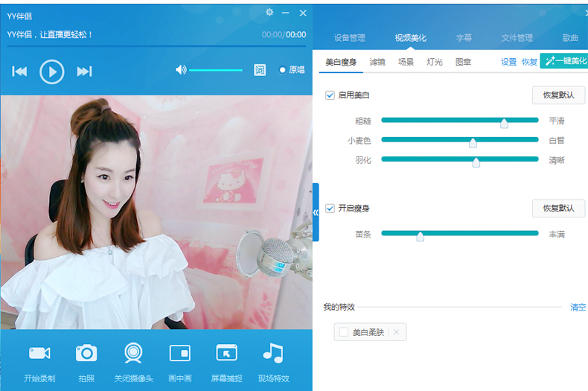Adjust the 粗糙 to 平滑 slider
The height and width of the screenshot is (391, 588).
coord(460,121)
